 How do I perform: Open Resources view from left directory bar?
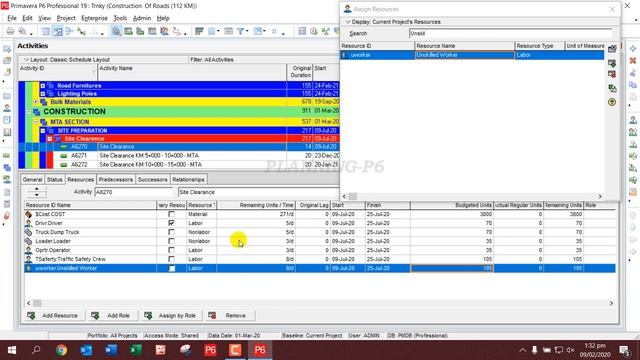point(7,108)
